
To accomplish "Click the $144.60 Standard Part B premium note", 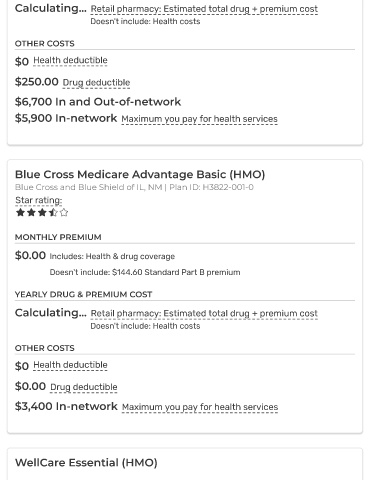I will coord(145,272).
